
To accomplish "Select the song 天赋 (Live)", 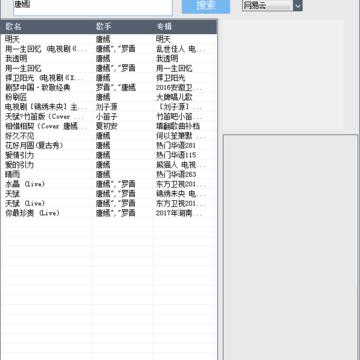I will click(25, 203).
